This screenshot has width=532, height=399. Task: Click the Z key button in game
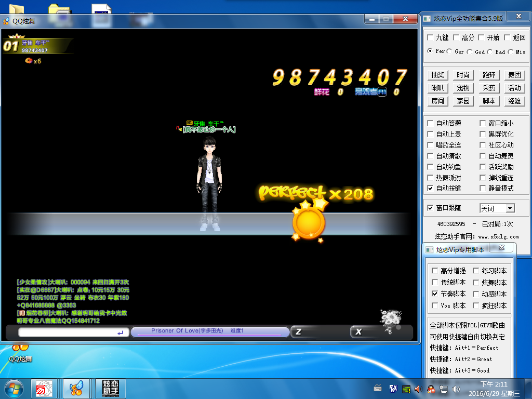[x=298, y=332]
